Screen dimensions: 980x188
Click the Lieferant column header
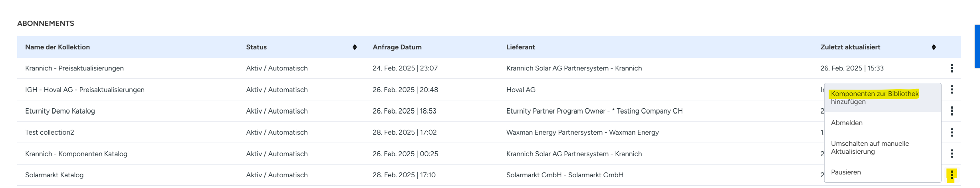click(x=520, y=47)
